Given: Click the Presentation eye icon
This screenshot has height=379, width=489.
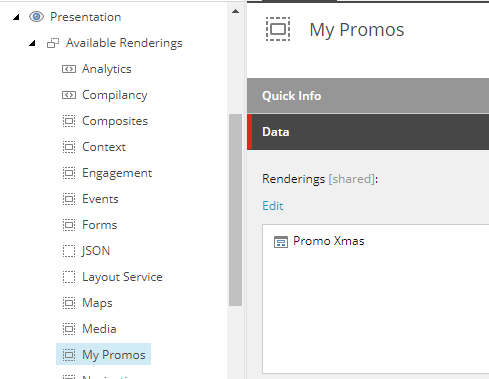Looking at the screenshot, I should pyautogui.click(x=36, y=17).
